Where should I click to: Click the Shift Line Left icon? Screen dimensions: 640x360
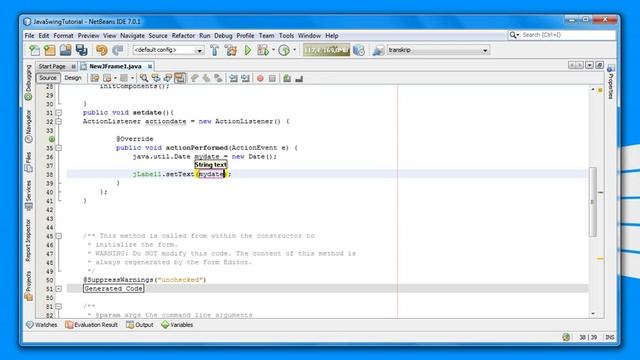(233, 78)
